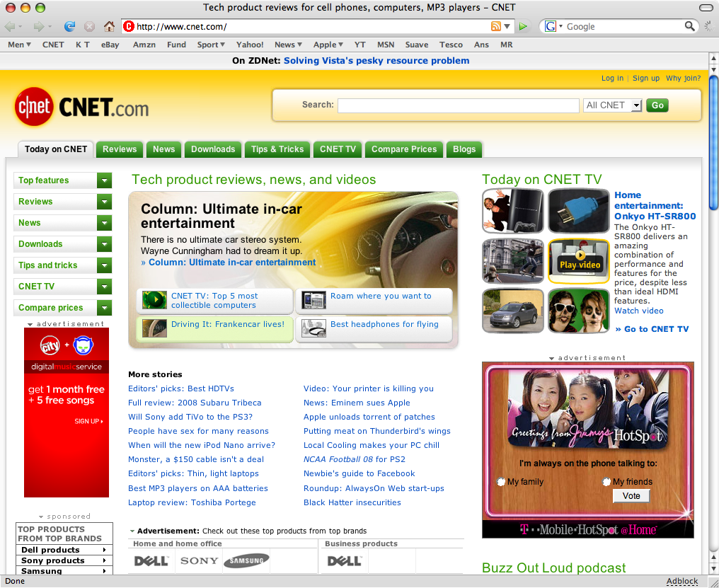The height and width of the screenshot is (588, 719).
Task: Click the browser Back arrow
Action: coord(10,27)
